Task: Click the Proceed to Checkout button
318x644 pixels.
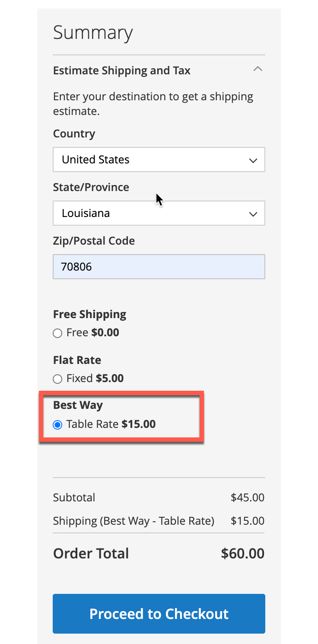Action: 159,614
